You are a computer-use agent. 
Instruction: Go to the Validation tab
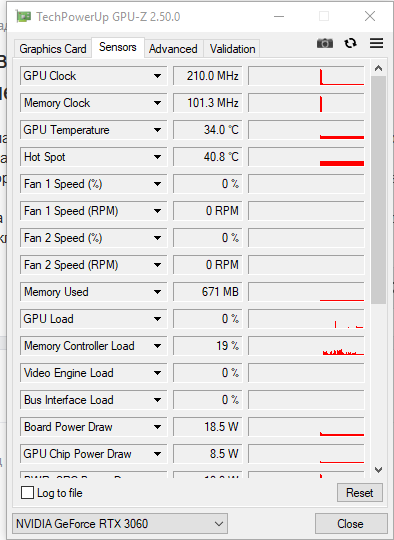pos(232,49)
